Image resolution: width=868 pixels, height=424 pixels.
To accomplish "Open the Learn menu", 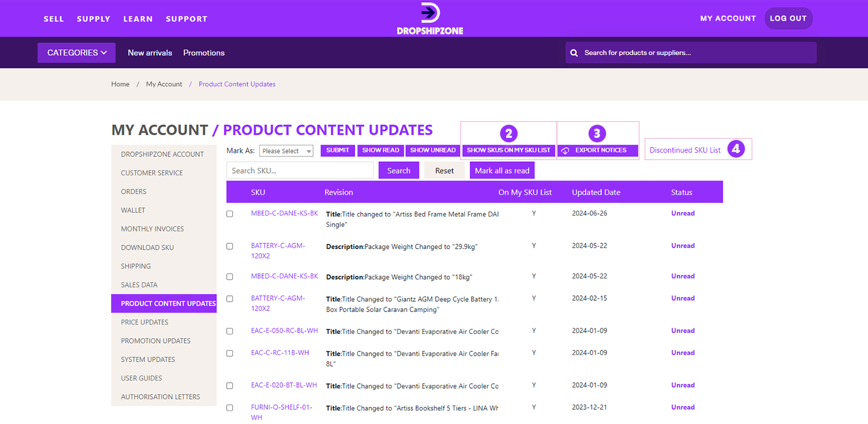I will [x=138, y=19].
